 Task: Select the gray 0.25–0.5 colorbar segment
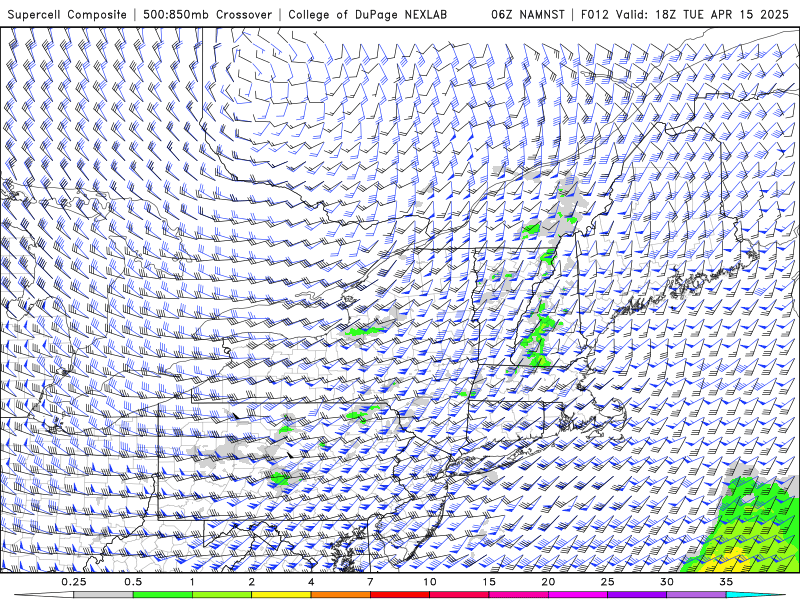pyautogui.click(x=103, y=595)
